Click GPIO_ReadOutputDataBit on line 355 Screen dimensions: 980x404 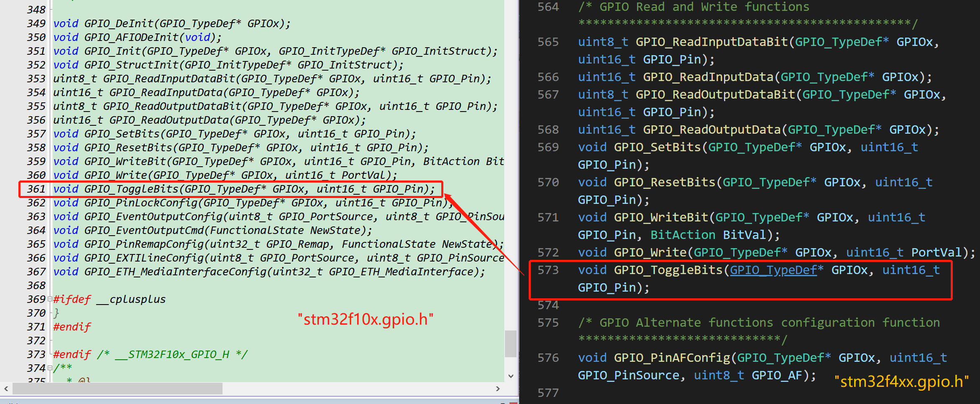coord(172,106)
